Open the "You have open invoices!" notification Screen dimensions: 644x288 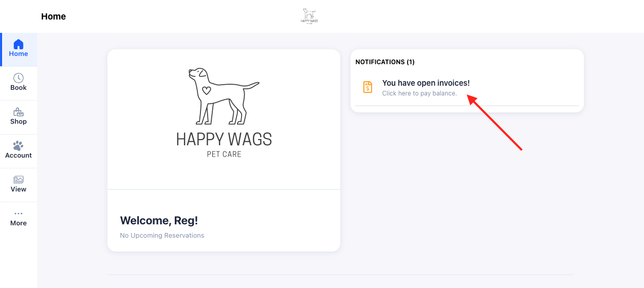(x=426, y=83)
